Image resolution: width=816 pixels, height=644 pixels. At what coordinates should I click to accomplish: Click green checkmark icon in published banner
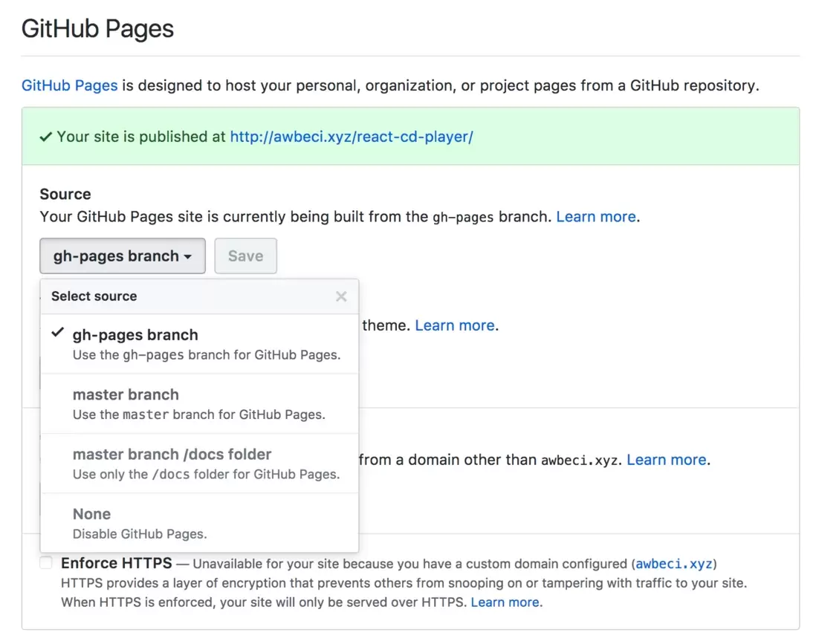[46, 137]
